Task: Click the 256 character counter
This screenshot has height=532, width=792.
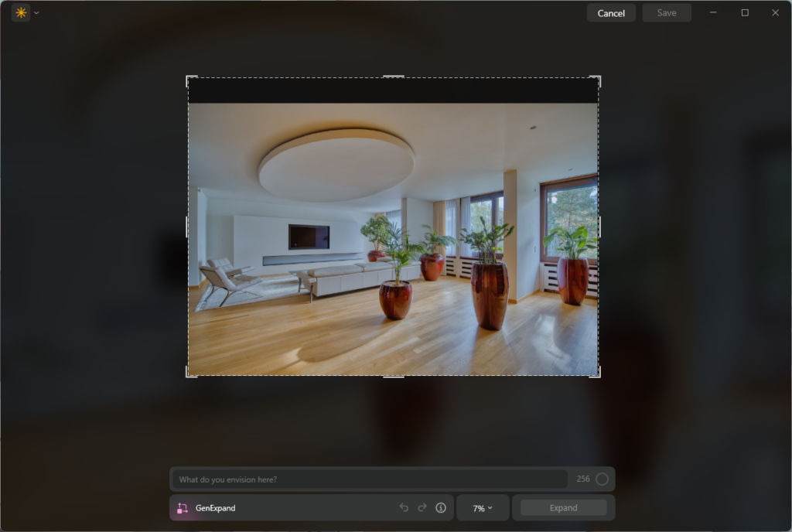Action: [583, 479]
